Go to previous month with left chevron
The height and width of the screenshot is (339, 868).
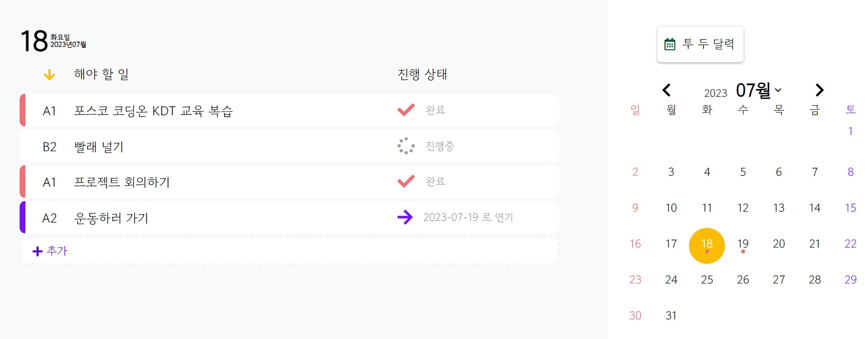pyautogui.click(x=667, y=90)
